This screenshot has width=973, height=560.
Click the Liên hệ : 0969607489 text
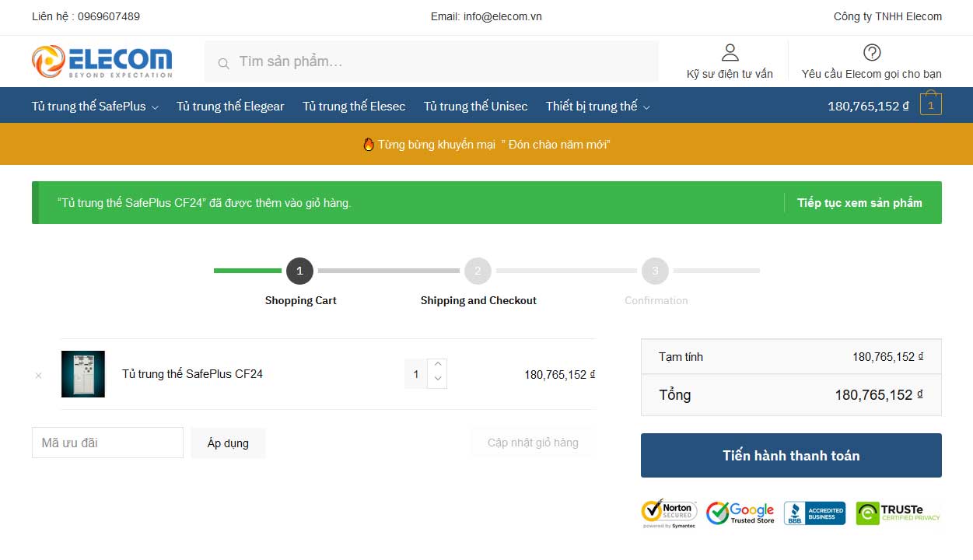86,16
